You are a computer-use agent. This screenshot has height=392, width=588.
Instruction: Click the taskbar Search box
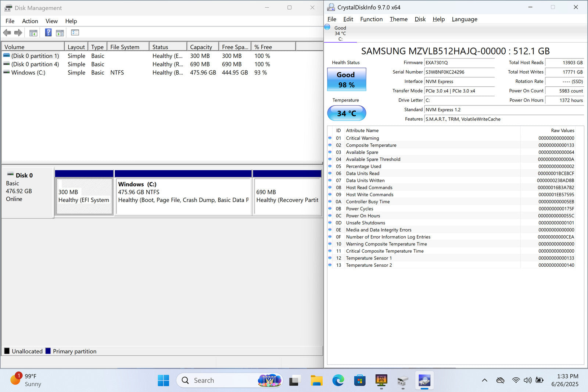[x=220, y=380]
